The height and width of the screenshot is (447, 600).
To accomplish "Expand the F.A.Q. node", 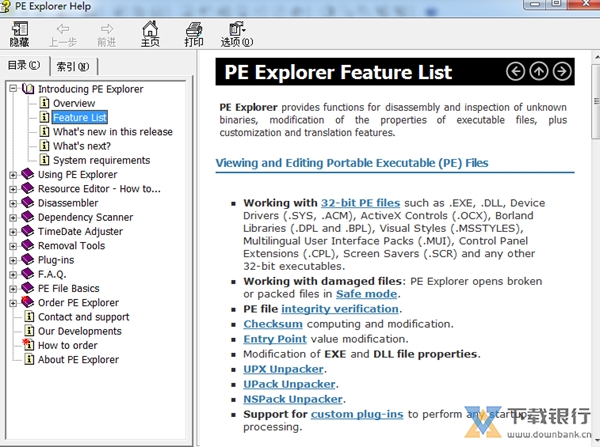I will [x=13, y=274].
